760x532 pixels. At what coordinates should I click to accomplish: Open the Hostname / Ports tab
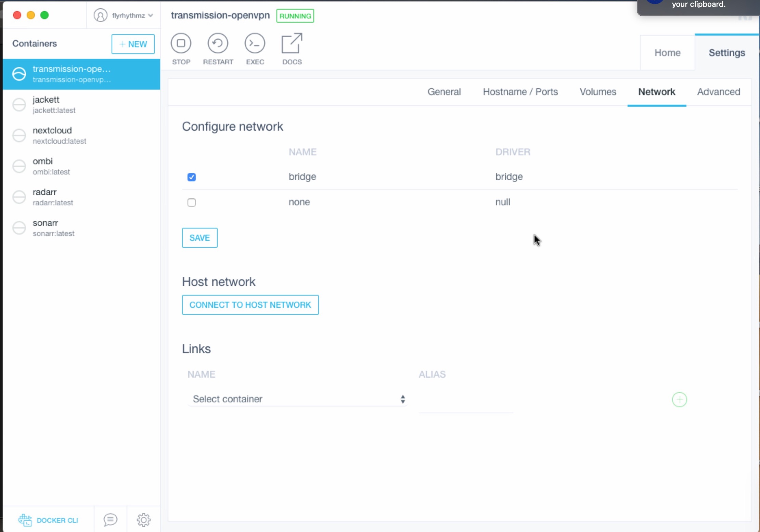coord(520,92)
